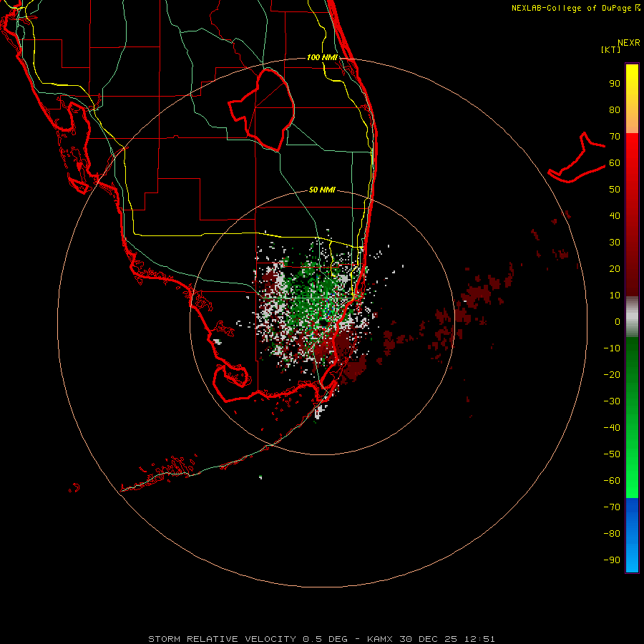Click the negative 20 scale value
This screenshot has height=644, width=644.
(612, 375)
